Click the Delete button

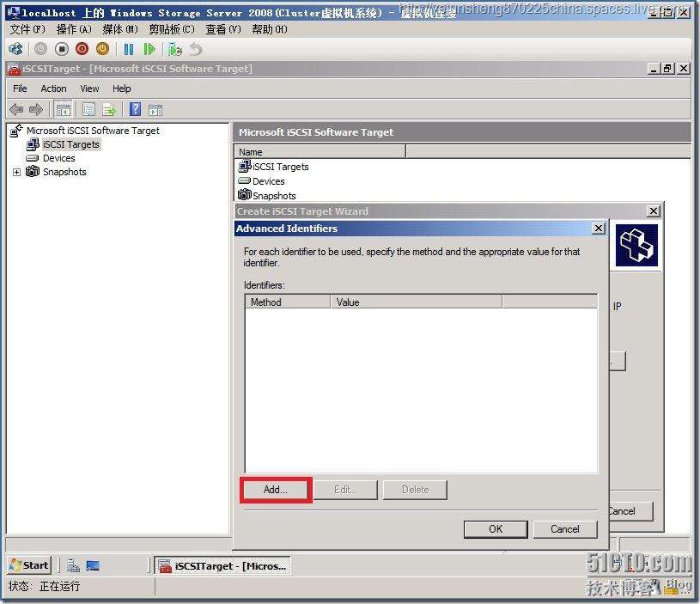(415, 490)
